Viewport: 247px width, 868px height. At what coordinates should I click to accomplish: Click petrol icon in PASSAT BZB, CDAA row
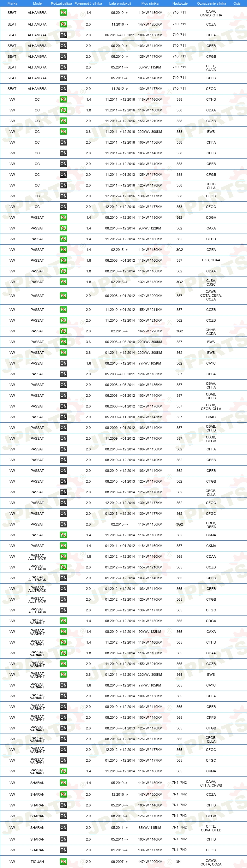(63, 260)
